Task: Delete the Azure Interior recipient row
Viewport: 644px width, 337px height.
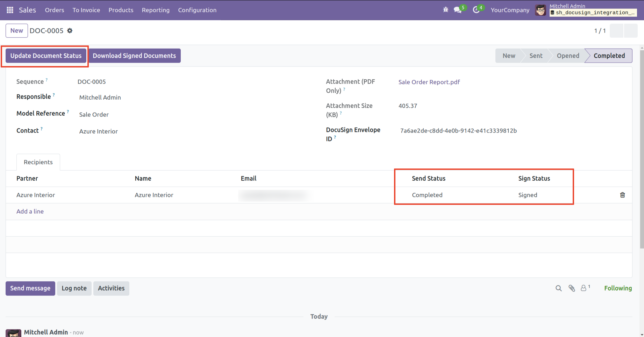Action: point(622,195)
